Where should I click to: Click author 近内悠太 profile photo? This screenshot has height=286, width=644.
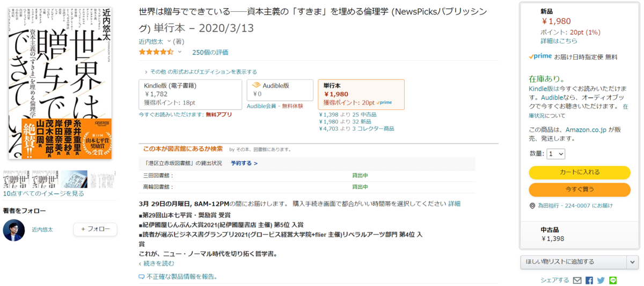point(14,230)
